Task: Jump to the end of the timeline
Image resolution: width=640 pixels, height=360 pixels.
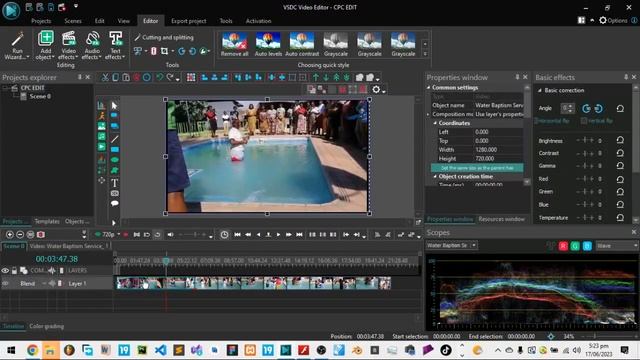Action: click(299, 235)
